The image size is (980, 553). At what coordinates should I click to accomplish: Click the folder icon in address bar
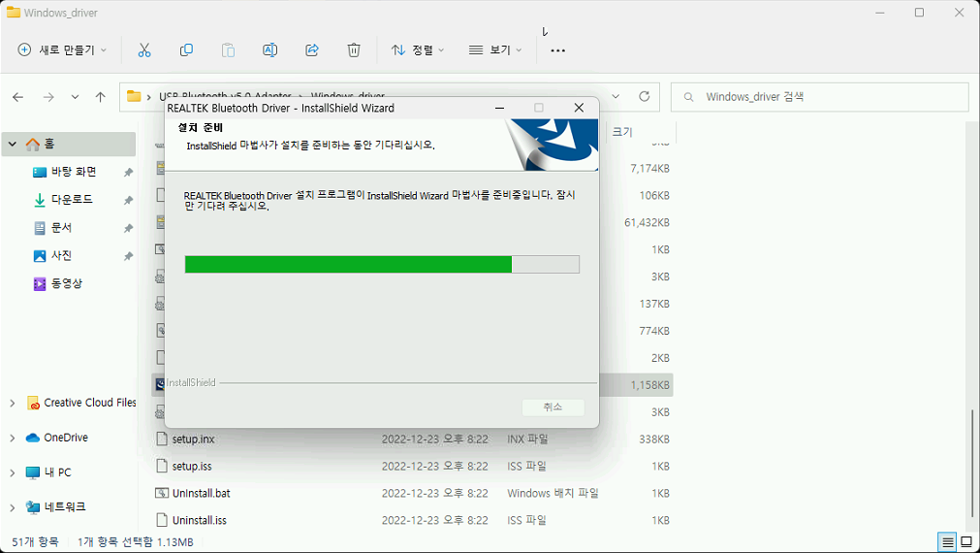[x=133, y=96]
